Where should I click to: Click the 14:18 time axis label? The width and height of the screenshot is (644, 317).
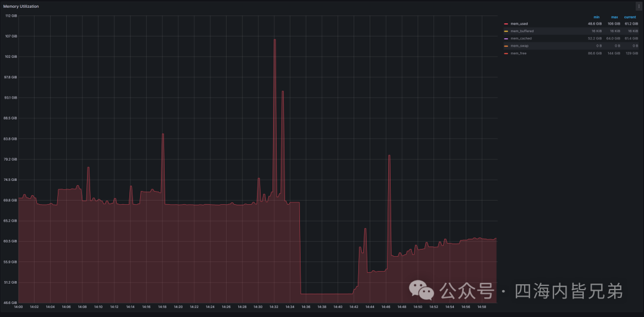coord(162,307)
